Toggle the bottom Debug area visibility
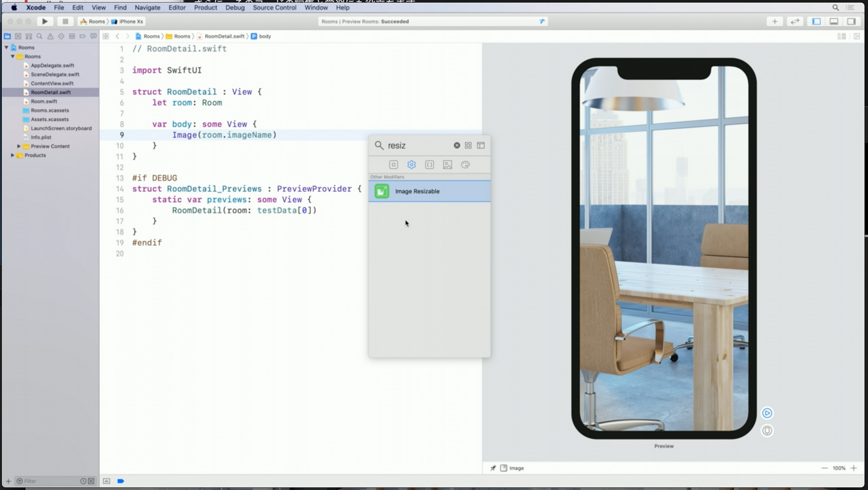Image resolution: width=868 pixels, height=490 pixels. (834, 21)
